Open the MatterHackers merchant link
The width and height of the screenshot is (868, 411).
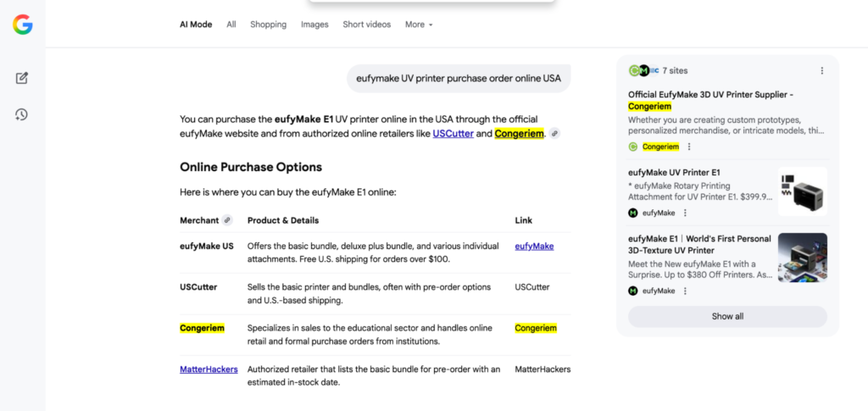[x=209, y=369]
